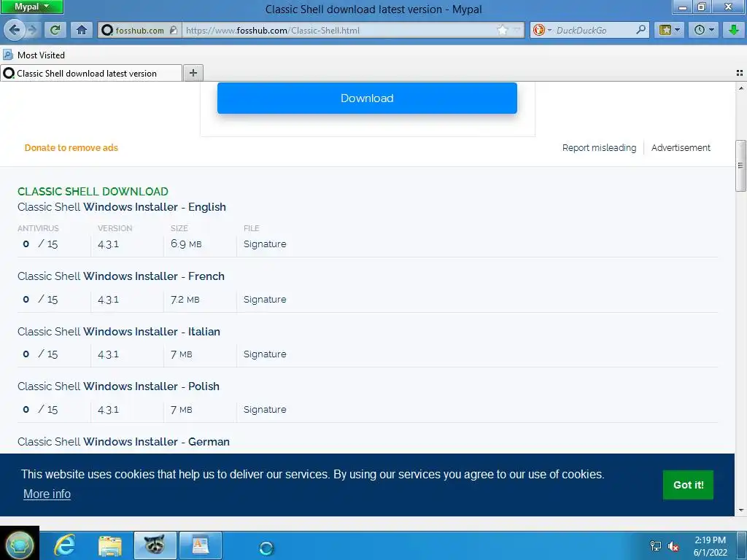The image size is (747, 560).
Task: Open the browser home page
Action: (82, 30)
